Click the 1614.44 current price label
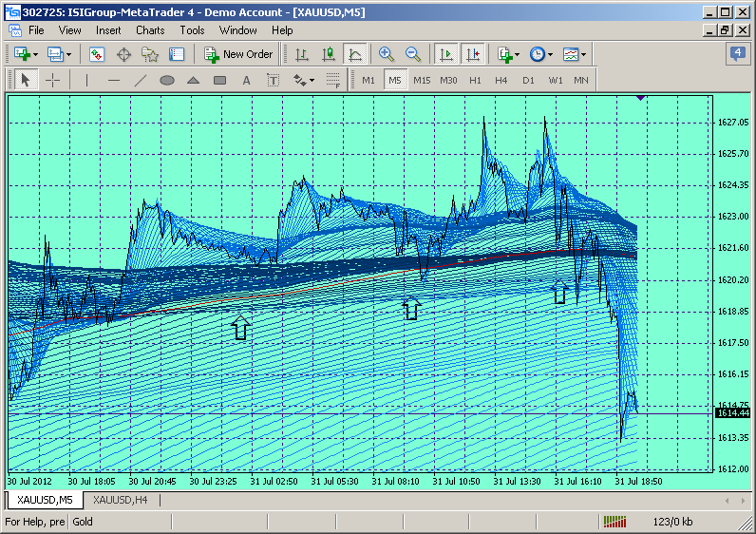 [x=733, y=413]
